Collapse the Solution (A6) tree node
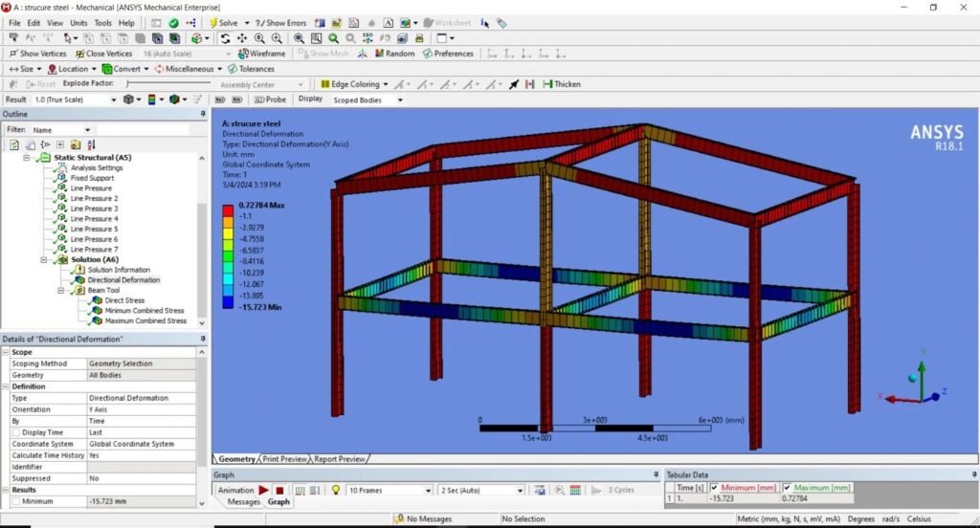980x528 pixels. coord(44,259)
